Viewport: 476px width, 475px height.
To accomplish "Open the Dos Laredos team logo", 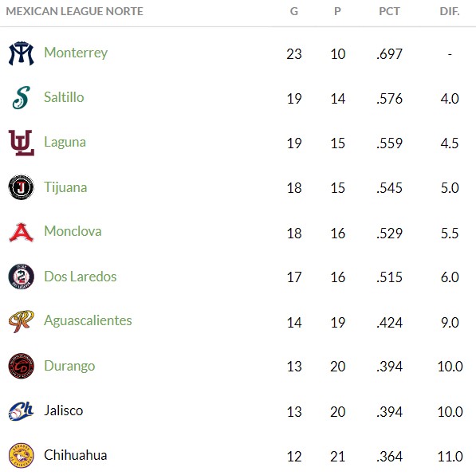I will [x=22, y=277].
